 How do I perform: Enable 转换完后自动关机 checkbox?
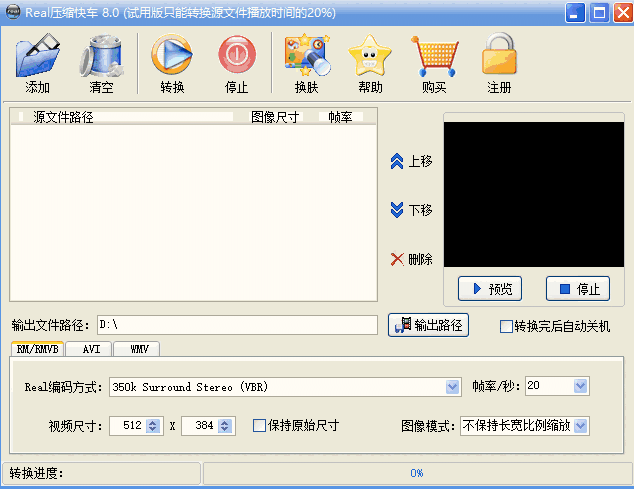pos(506,326)
